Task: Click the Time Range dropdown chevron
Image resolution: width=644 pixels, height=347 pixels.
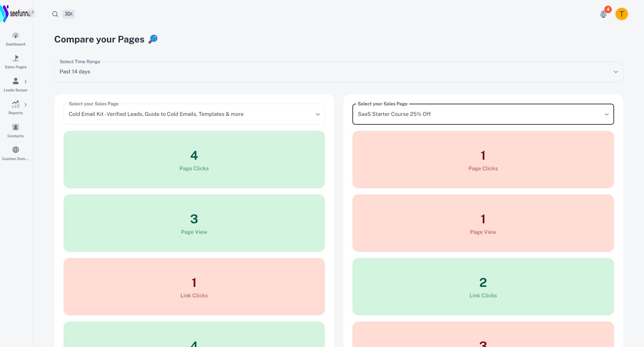Action: pos(615,72)
